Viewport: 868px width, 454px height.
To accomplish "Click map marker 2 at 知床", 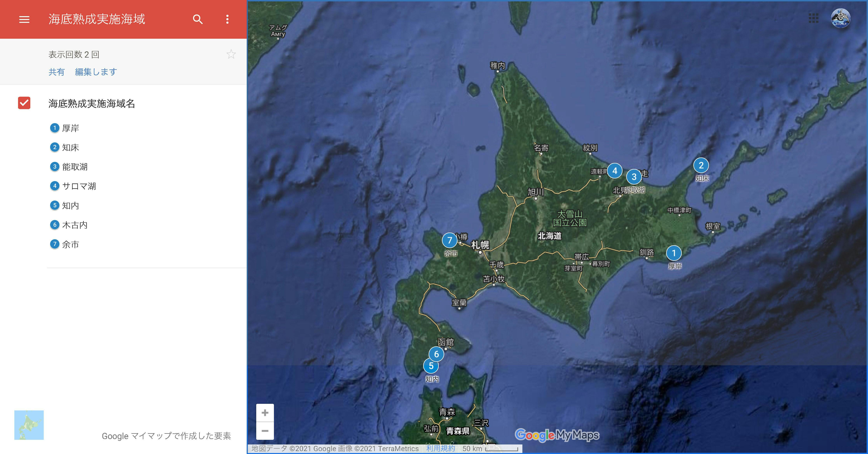I will tap(701, 165).
